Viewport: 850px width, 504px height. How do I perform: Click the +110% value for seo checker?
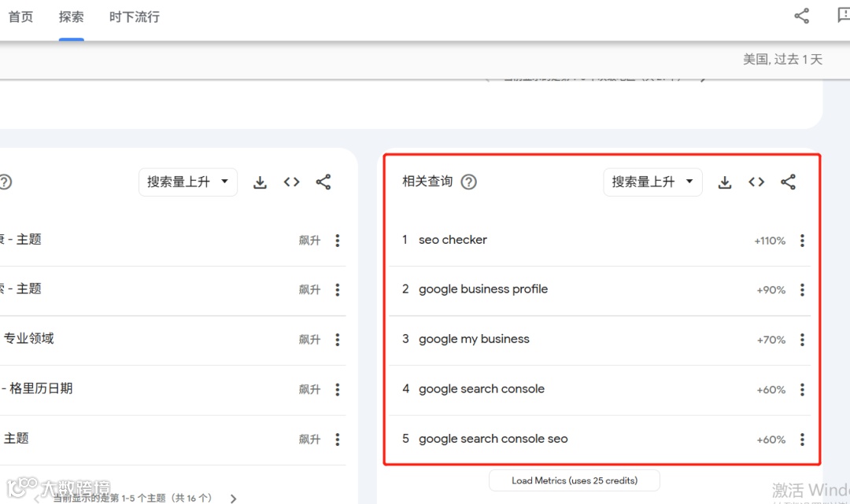(770, 241)
